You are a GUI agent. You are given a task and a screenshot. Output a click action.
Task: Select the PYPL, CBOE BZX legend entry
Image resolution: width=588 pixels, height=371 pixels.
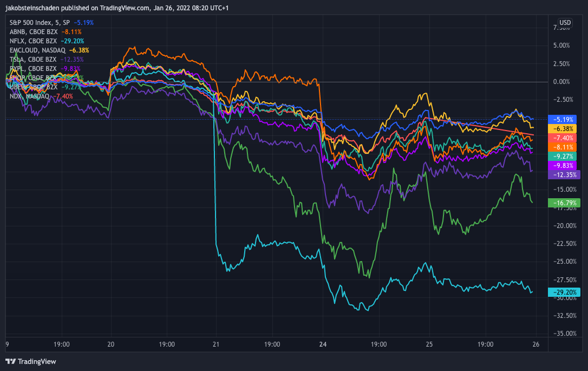pyautogui.click(x=33, y=69)
